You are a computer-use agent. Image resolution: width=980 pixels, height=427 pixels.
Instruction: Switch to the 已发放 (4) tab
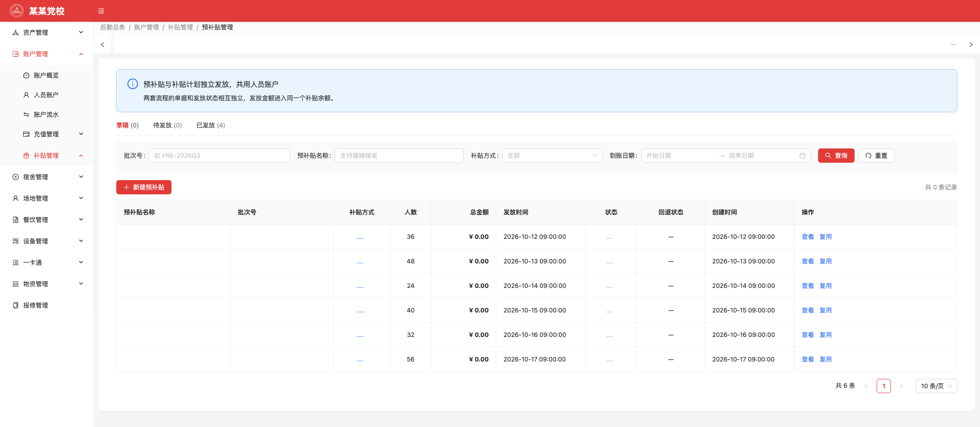(x=211, y=125)
